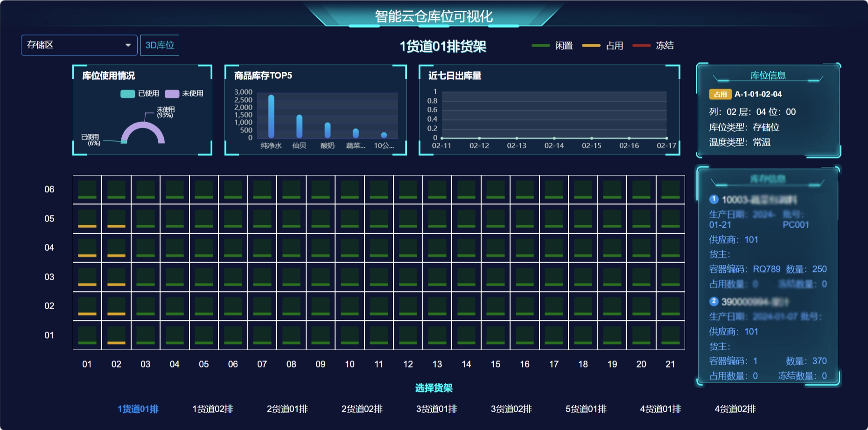This screenshot has width=868, height=430.
Task: Open the 存储区 dropdown
Action: click(x=79, y=45)
